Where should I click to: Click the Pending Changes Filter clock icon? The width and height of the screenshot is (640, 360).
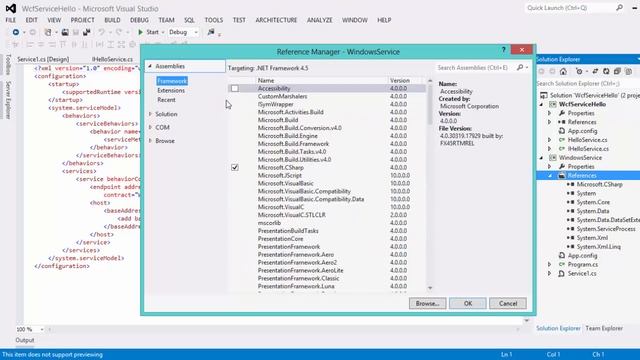pos(579,71)
